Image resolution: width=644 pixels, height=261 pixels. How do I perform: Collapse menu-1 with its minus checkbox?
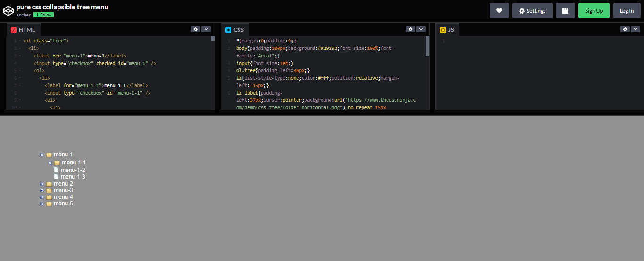click(x=42, y=155)
